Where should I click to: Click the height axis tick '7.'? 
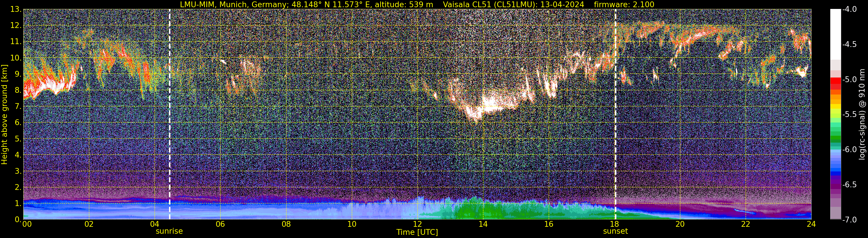[x=18, y=107]
